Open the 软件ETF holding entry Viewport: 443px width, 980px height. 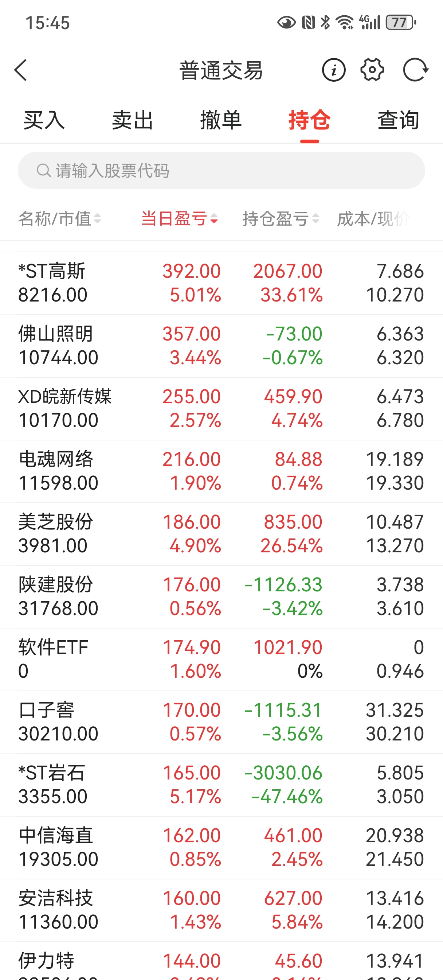(221, 659)
